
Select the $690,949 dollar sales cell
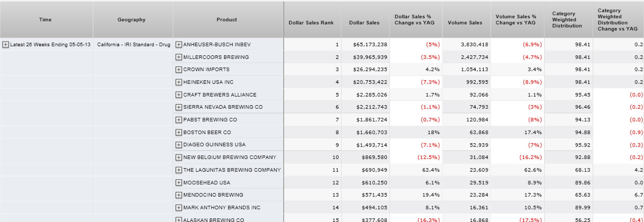pyautogui.click(x=366, y=170)
